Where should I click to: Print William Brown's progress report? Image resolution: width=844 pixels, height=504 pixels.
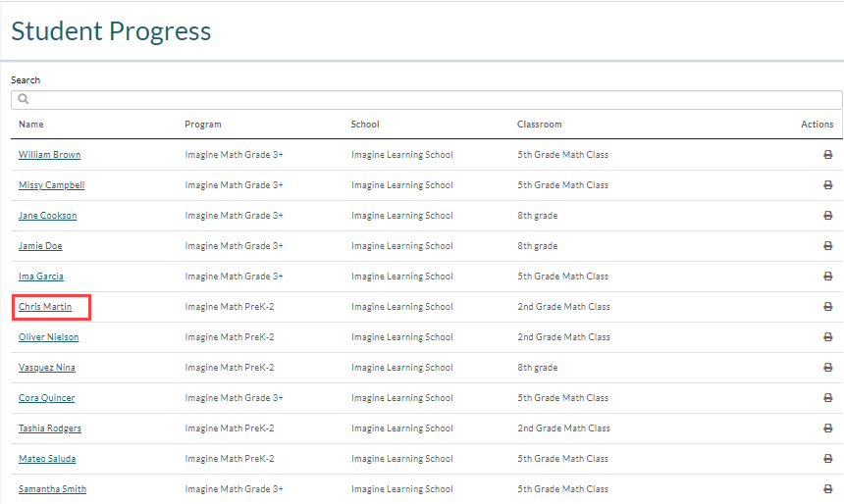pos(828,155)
